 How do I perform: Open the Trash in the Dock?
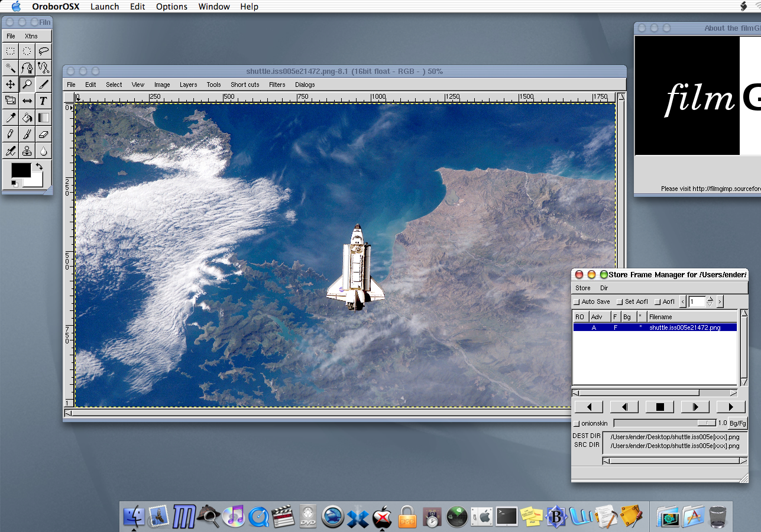pyautogui.click(x=718, y=516)
